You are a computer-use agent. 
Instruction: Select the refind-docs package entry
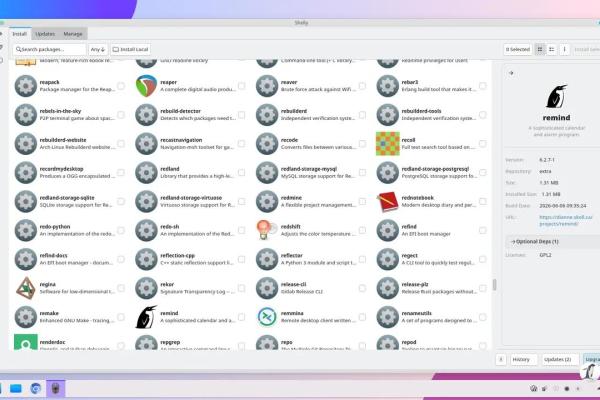pyautogui.click(x=70, y=259)
